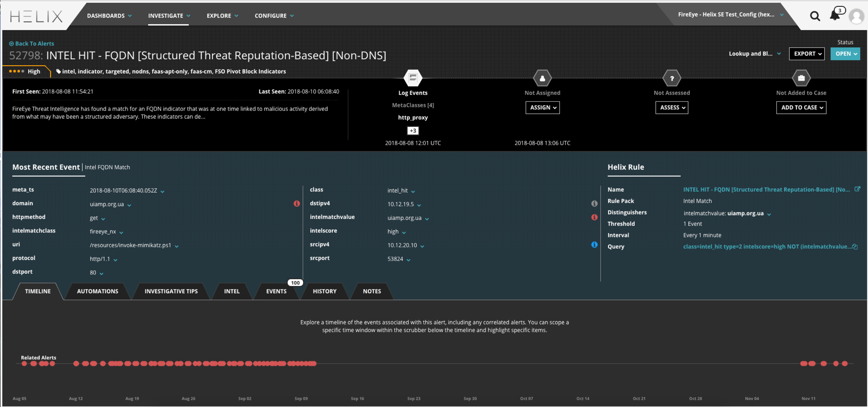Click the +3 MetaClasses badge
The image size is (868, 407).
click(x=413, y=130)
